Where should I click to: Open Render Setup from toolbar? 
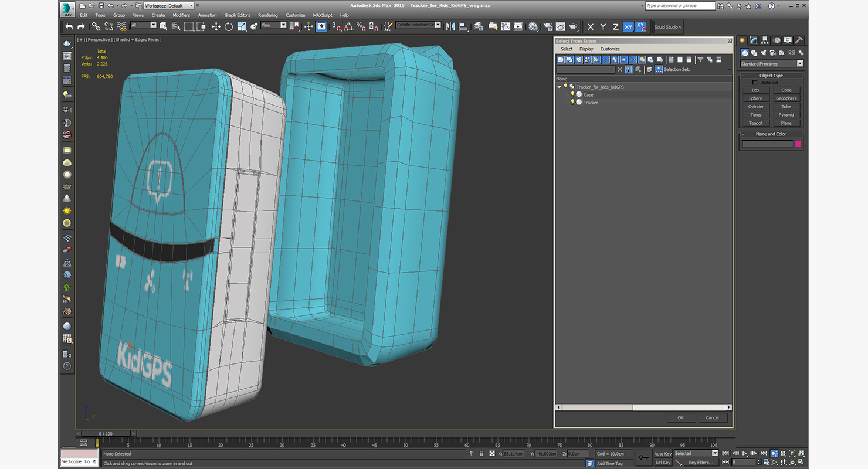(548, 26)
